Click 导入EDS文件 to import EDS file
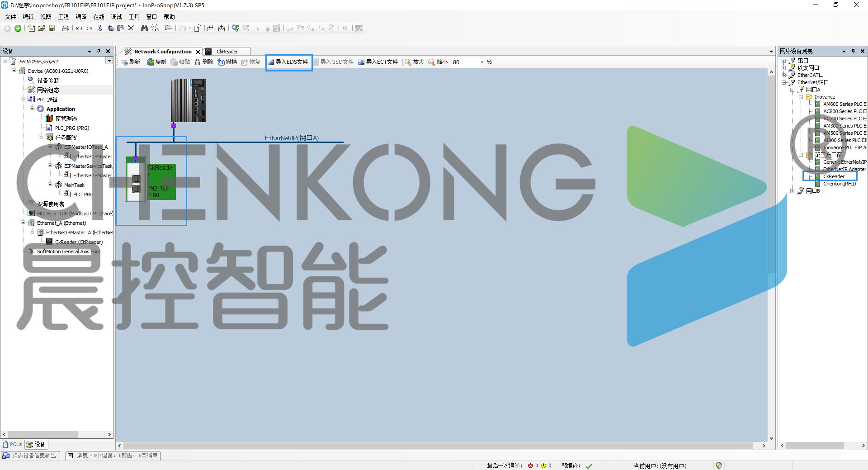Screen dimensions: 868x470 click(x=288, y=62)
